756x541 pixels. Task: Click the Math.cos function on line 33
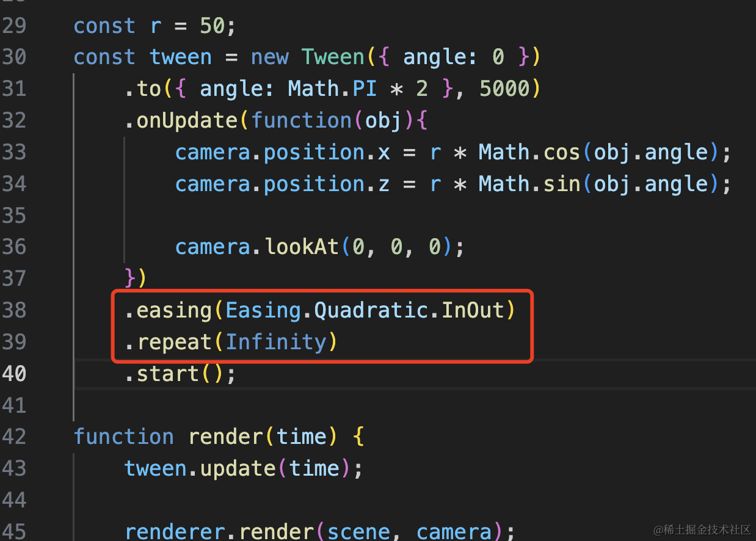point(529,152)
